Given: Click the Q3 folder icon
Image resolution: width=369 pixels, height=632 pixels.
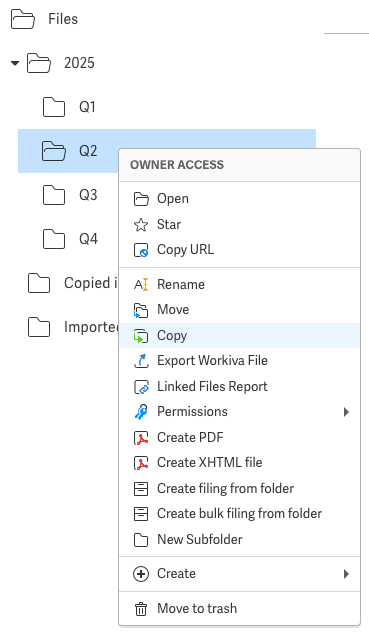Looking at the screenshot, I should pos(54,195).
